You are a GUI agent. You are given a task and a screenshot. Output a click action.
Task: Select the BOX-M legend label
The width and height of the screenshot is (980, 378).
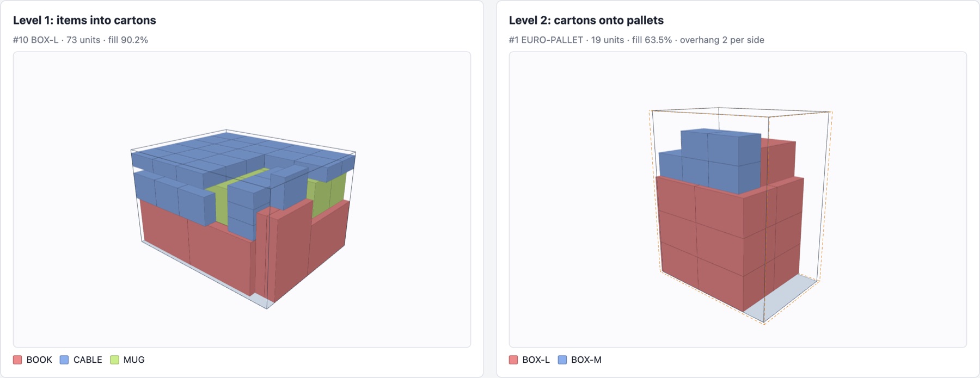point(586,360)
